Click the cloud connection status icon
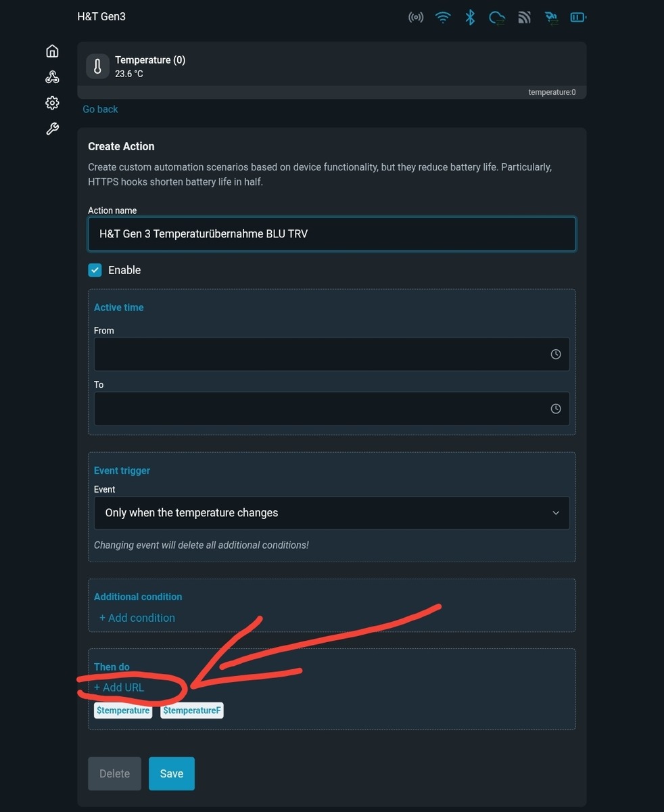The image size is (664, 812). tap(497, 18)
